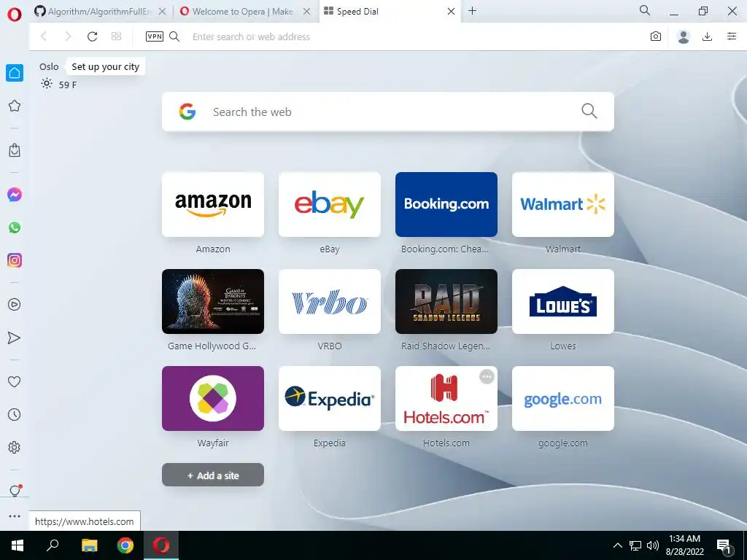Click the Add a site button

point(213,475)
